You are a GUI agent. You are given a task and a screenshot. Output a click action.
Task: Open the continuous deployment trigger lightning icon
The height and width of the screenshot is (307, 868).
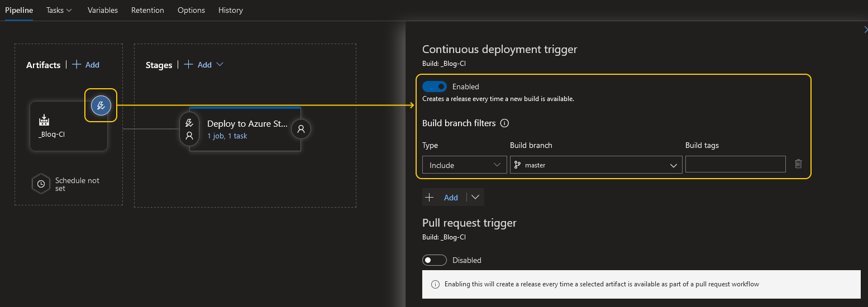(x=101, y=105)
